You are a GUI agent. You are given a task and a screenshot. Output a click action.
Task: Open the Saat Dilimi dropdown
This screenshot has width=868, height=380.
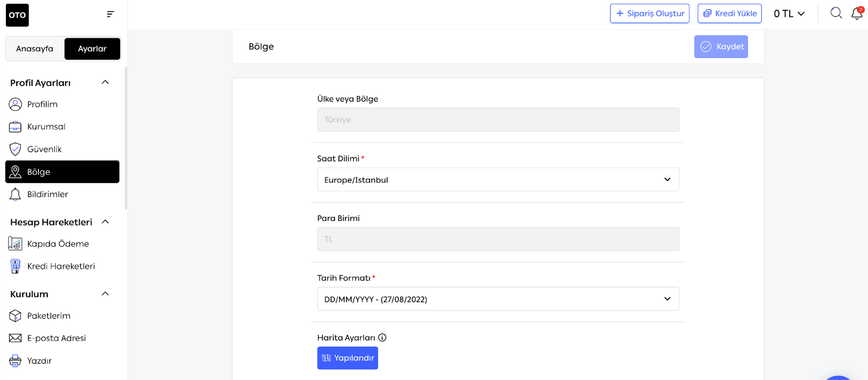pyautogui.click(x=498, y=180)
